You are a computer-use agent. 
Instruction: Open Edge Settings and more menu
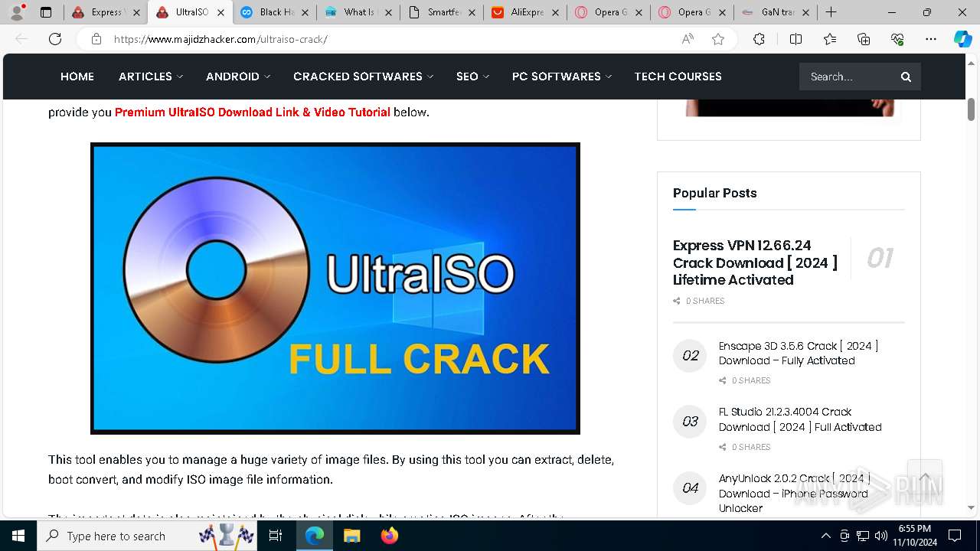coord(931,39)
